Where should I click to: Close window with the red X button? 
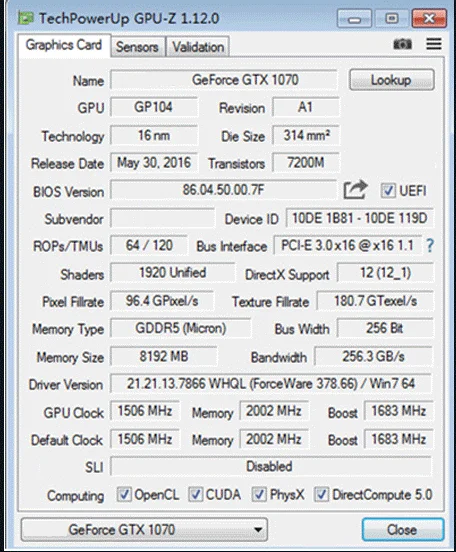point(429,18)
